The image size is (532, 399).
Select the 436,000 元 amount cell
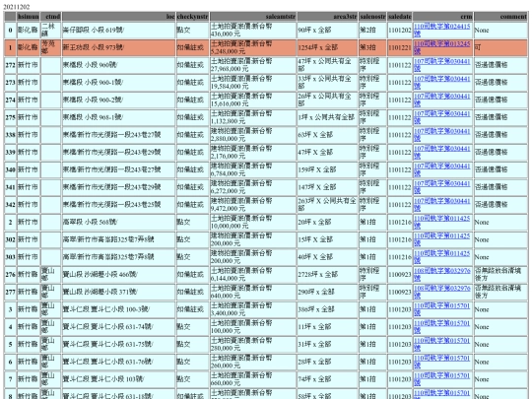(x=253, y=30)
